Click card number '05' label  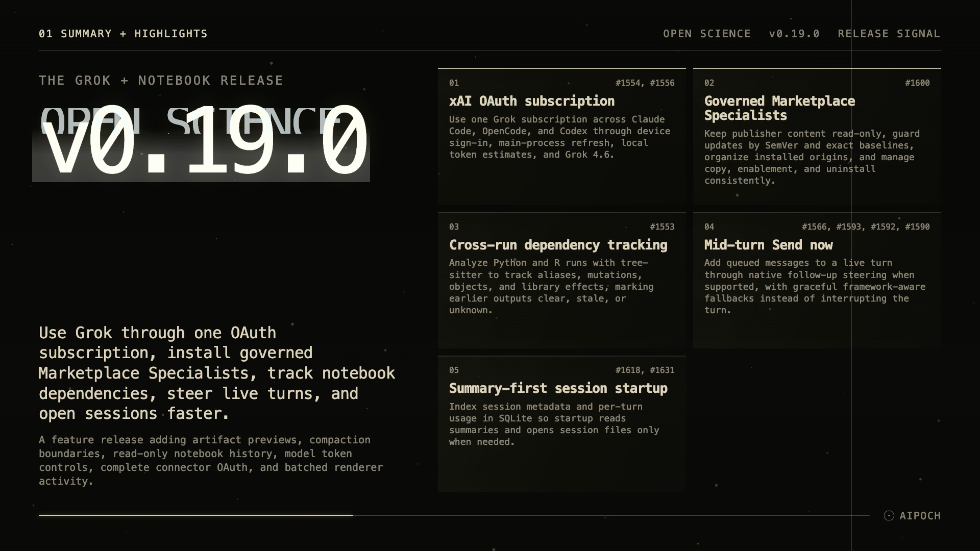454,370
